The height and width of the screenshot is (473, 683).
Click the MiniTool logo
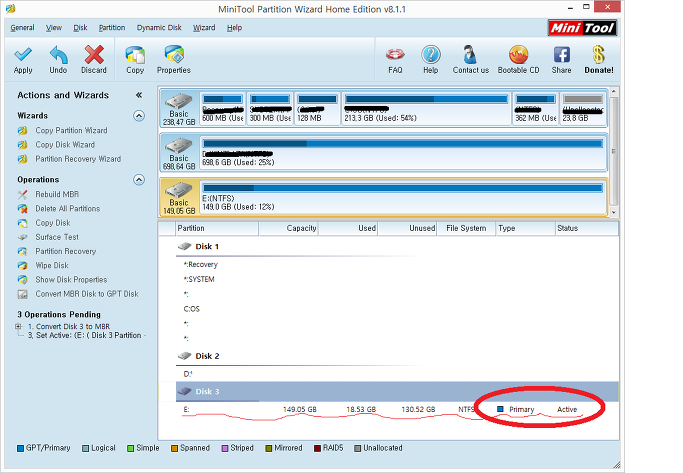(x=582, y=28)
